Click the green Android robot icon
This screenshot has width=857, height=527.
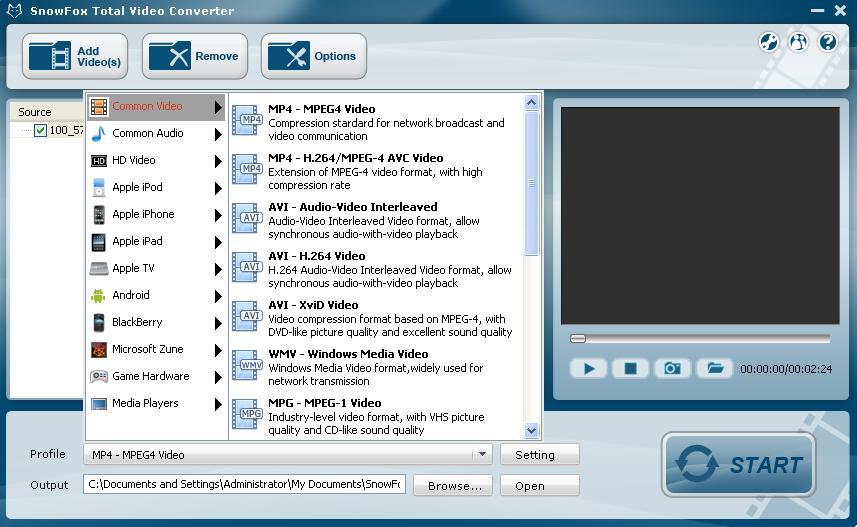[98, 296]
